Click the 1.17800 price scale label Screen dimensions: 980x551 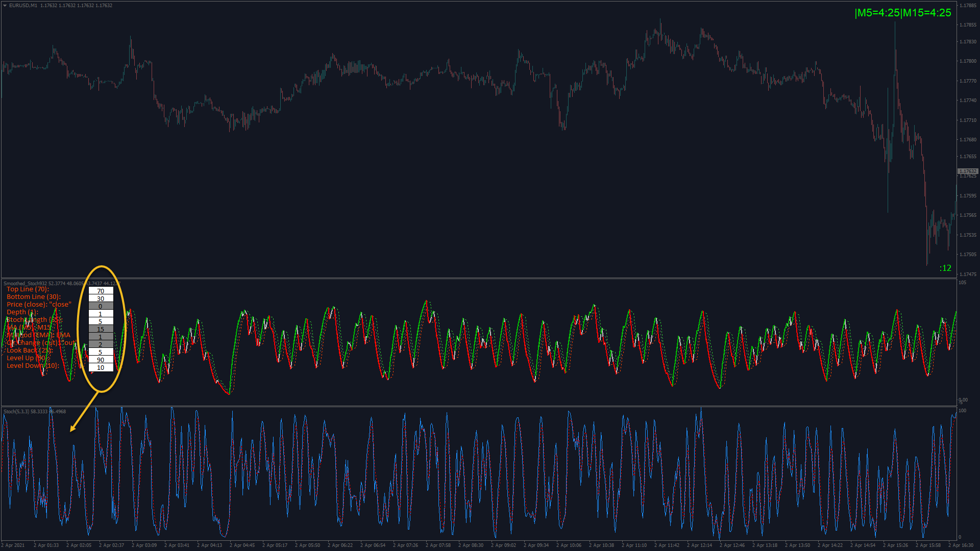point(968,61)
